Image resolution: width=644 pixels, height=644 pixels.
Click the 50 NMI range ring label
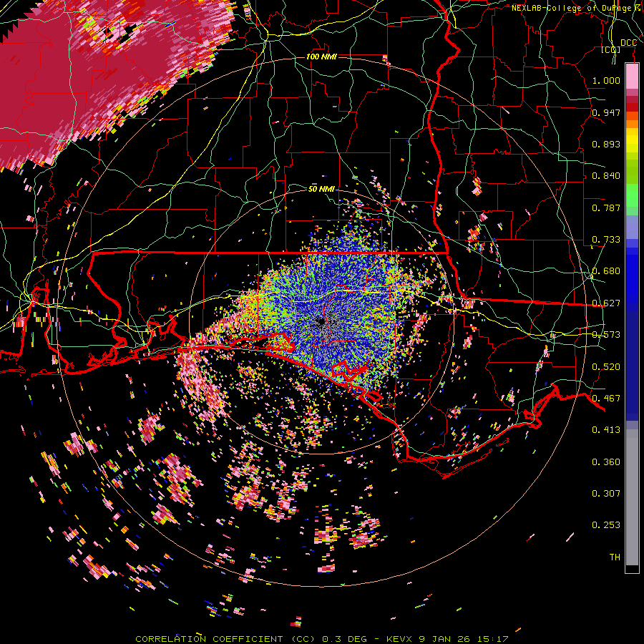(x=321, y=189)
